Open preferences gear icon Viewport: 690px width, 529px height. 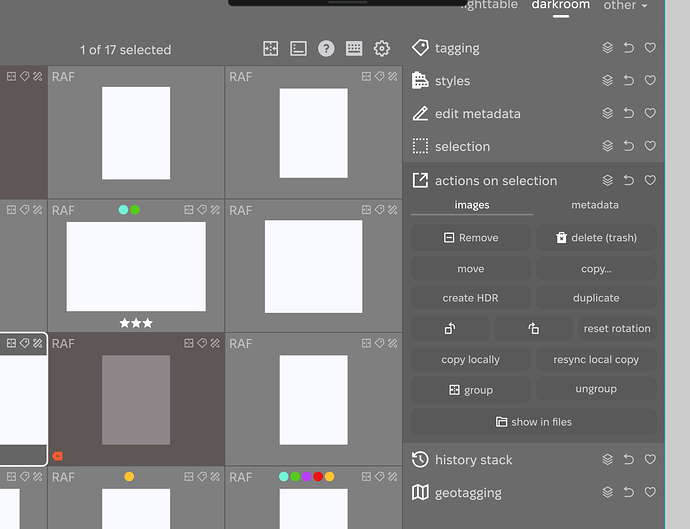tap(382, 48)
